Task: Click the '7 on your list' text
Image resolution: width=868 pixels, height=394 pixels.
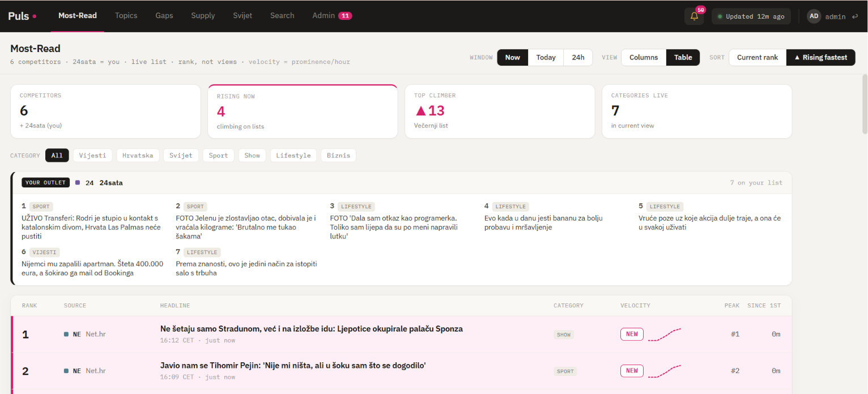Action: [x=756, y=183]
